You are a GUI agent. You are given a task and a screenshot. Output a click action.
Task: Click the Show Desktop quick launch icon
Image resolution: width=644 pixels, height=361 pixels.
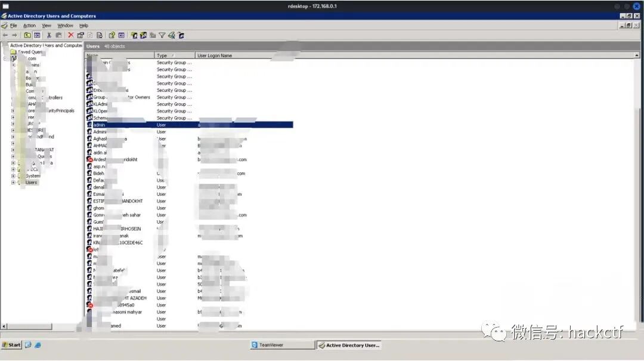(28, 345)
